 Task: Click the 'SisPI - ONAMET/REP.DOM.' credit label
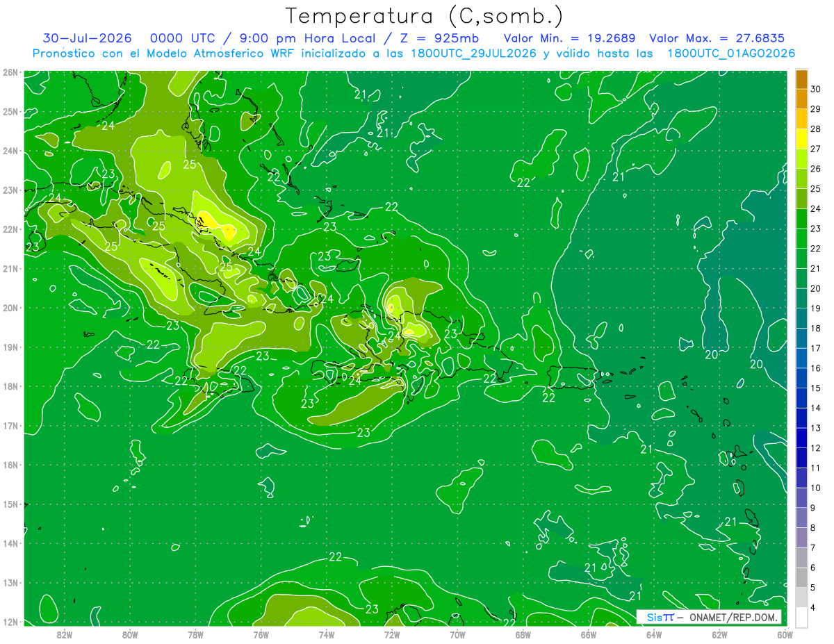pyautogui.click(x=709, y=617)
